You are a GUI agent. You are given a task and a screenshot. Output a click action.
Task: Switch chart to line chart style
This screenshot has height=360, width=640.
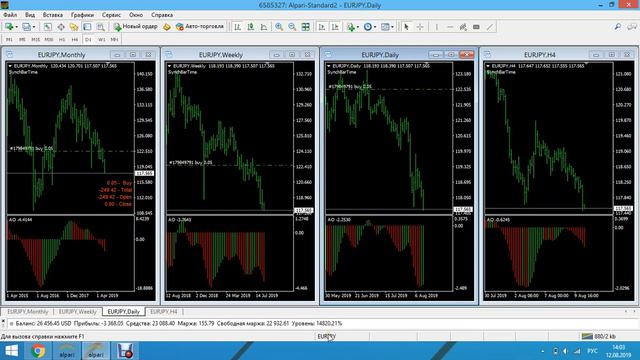pos(264,27)
